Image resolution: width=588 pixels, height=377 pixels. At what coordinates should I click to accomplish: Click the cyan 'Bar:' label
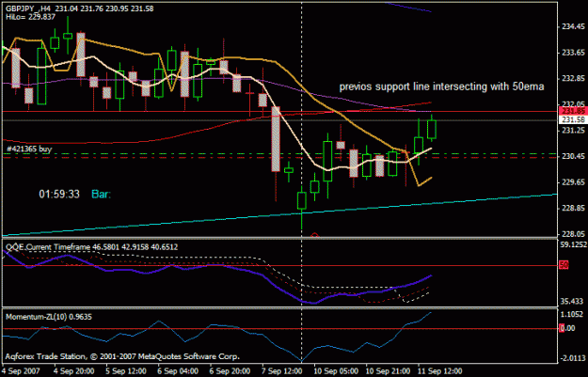101,194
